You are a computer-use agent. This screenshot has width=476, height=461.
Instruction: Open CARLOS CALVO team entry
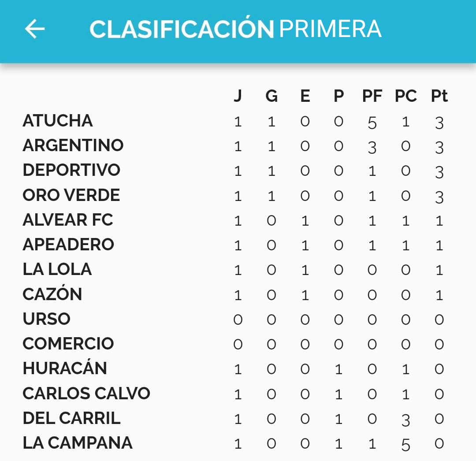coord(86,393)
